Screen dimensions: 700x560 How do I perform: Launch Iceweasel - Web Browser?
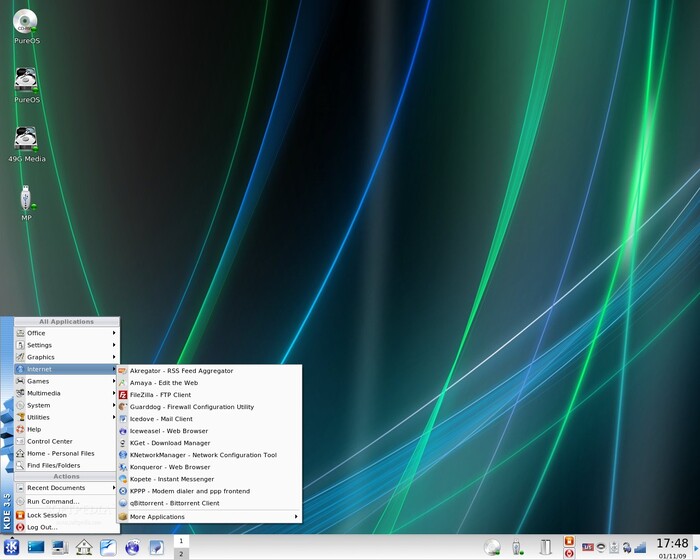pos(168,431)
